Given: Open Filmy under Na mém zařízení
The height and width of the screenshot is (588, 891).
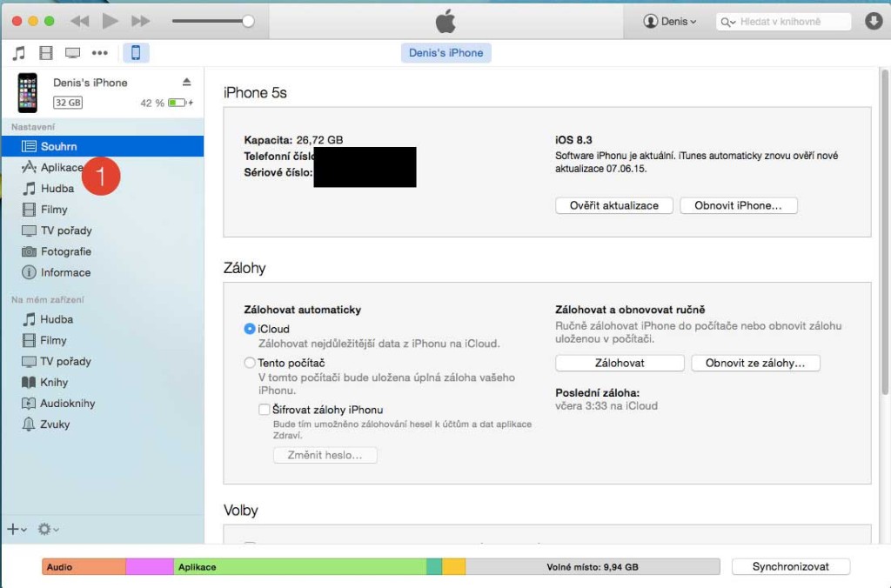Looking at the screenshot, I should pyautogui.click(x=103, y=340).
